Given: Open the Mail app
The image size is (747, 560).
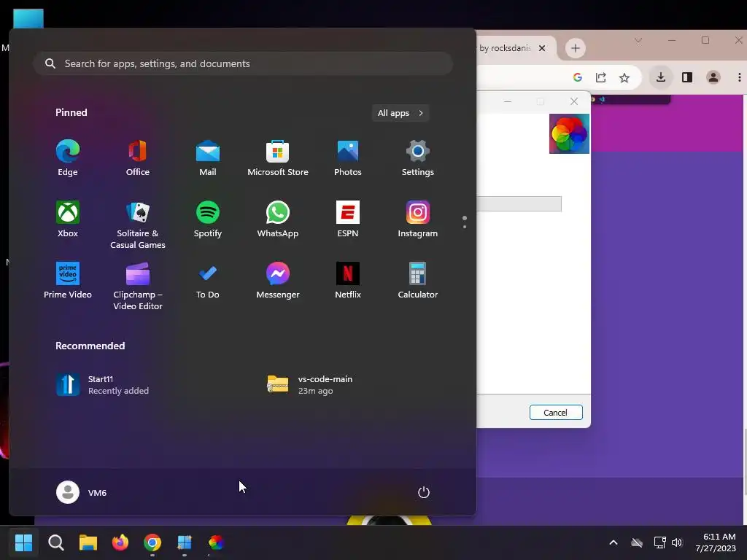Looking at the screenshot, I should point(208,158).
